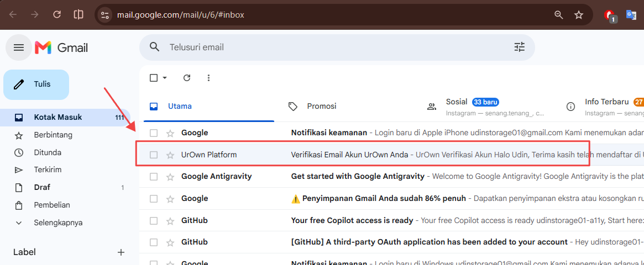Tick the select-all checkbox in toolbar
This screenshot has height=265, width=644.
click(x=154, y=78)
